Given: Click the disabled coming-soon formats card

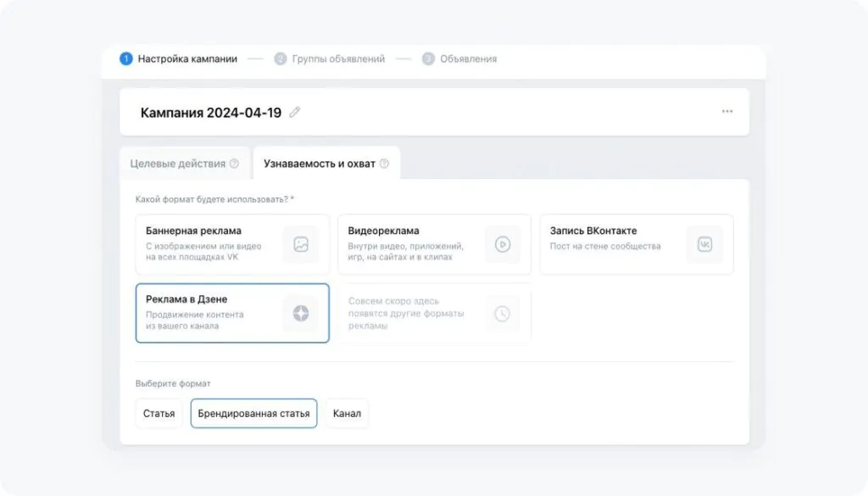Looking at the screenshot, I should 435,314.
